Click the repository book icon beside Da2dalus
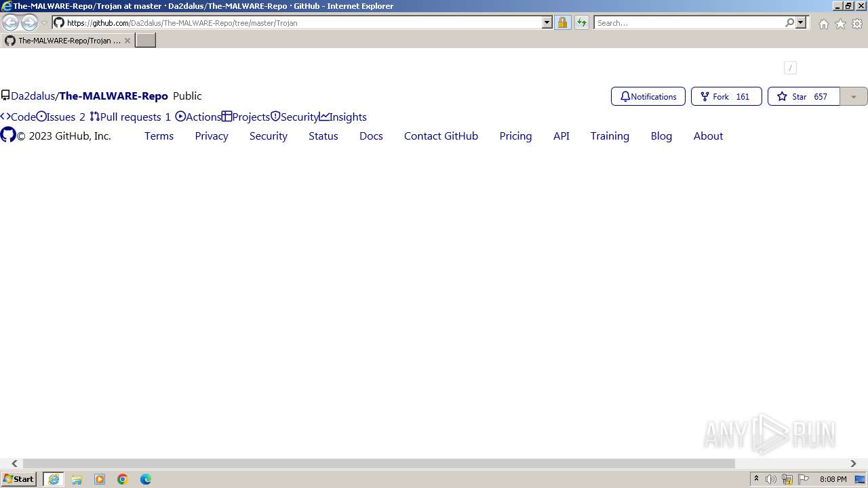 tap(5, 96)
